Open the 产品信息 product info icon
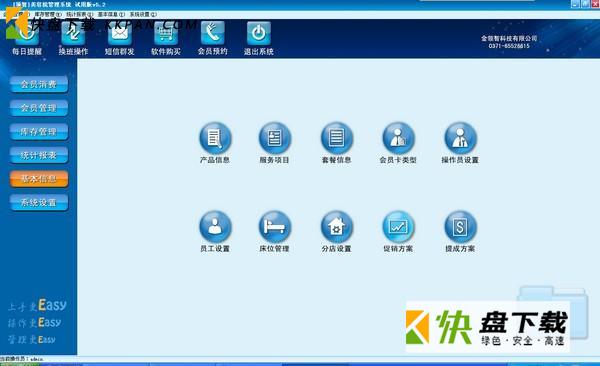 pyautogui.click(x=215, y=138)
